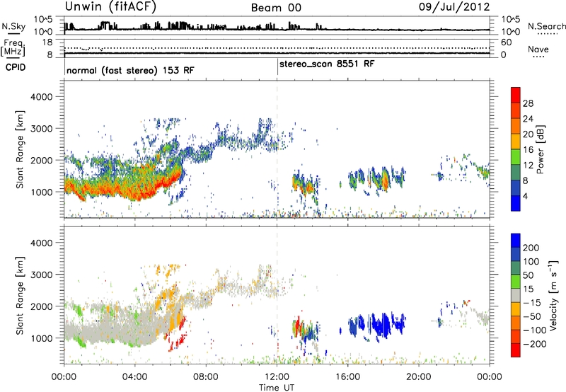
Task: Click the '18' frequency axis value
Action: 47,42
